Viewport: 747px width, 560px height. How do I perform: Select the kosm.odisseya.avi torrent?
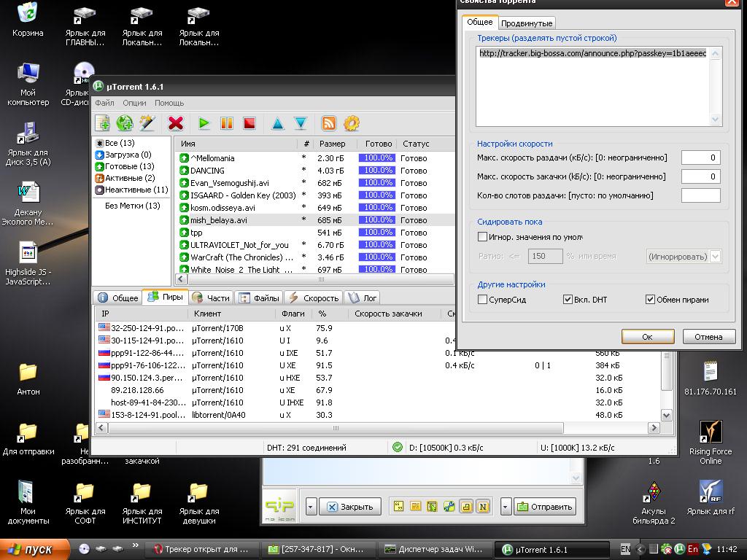(314, 208)
